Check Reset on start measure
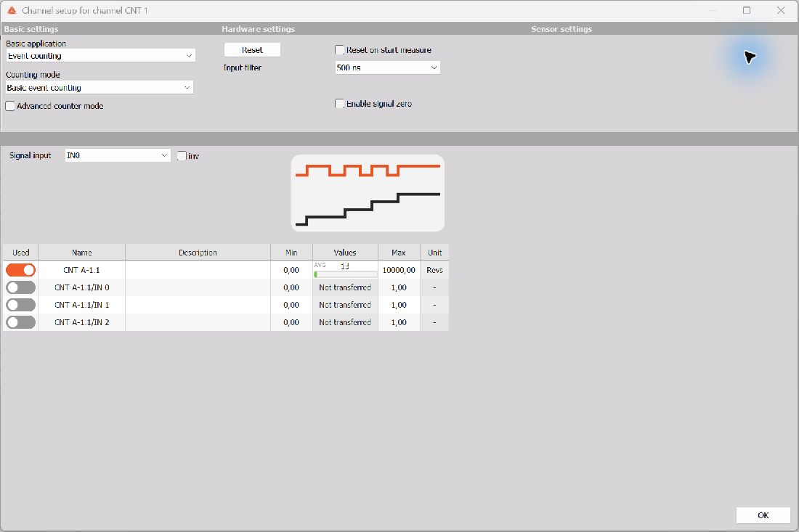Screen dimensions: 799x532 tap(340, 50)
